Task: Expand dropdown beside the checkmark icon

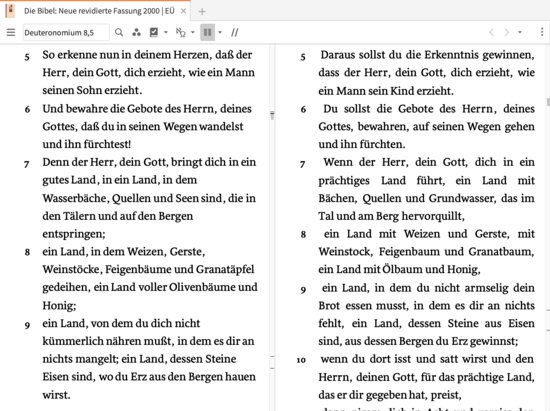Action: tap(166, 33)
